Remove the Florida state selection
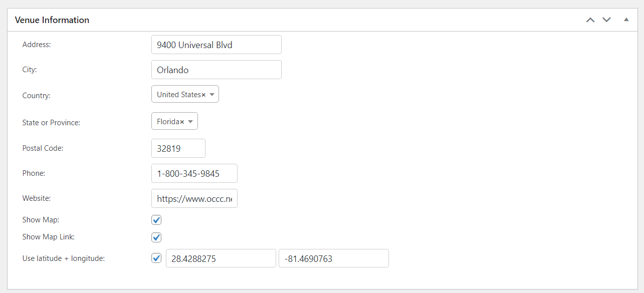The height and width of the screenshot is (293, 644). [182, 122]
